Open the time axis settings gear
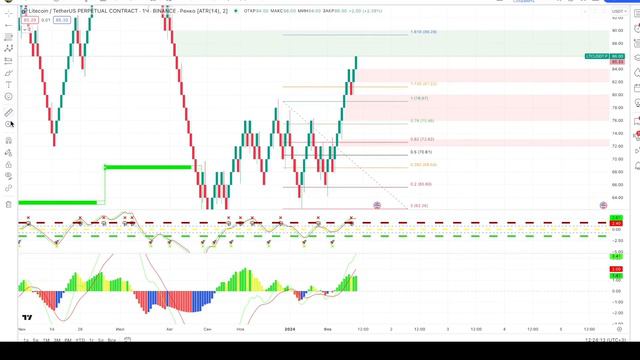 point(619,329)
